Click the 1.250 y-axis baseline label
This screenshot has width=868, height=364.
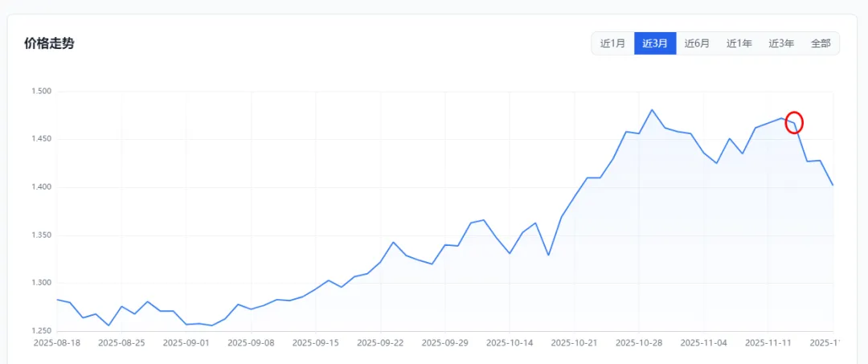tap(41, 331)
